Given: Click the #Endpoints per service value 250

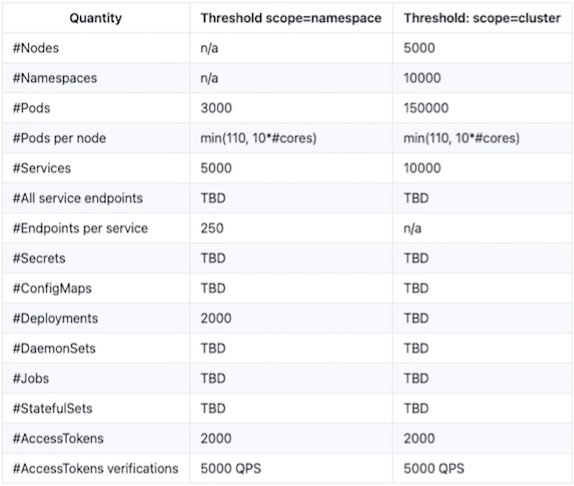Looking at the screenshot, I should coord(212,228).
